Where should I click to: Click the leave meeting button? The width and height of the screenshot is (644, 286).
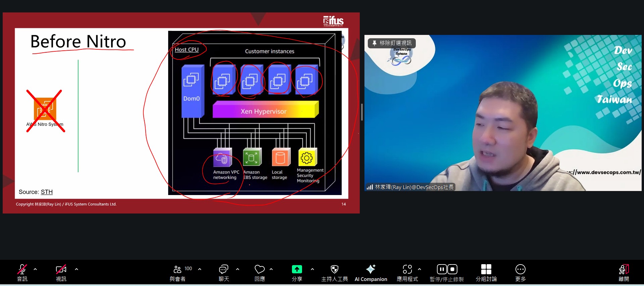pos(624,270)
